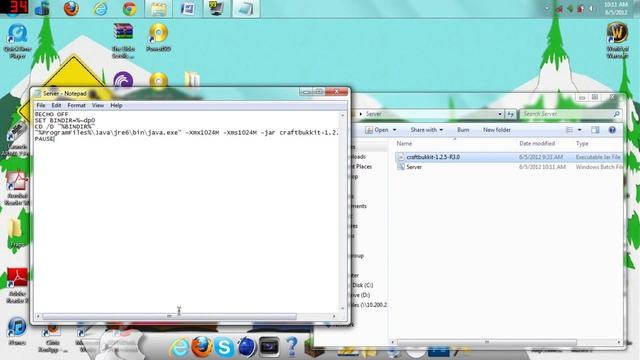Click the Notepad scroll right arrow
Screen dimensions: 640x360
tap(334, 316)
